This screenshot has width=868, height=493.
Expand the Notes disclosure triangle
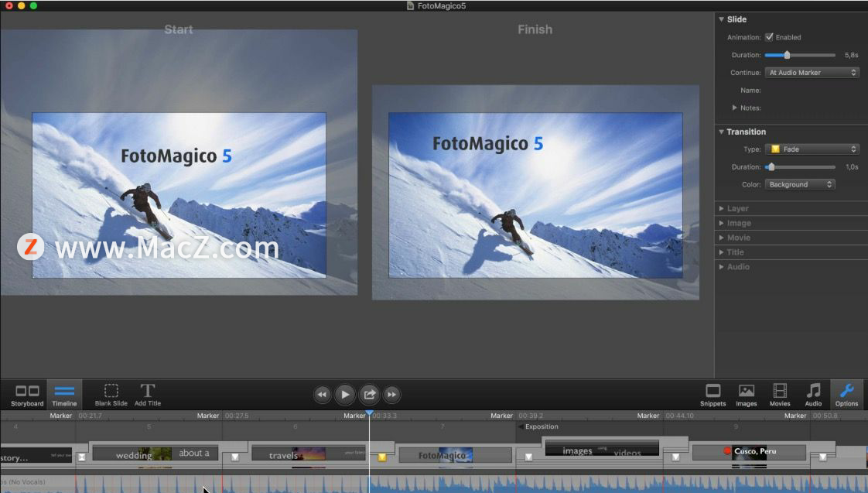(x=735, y=108)
